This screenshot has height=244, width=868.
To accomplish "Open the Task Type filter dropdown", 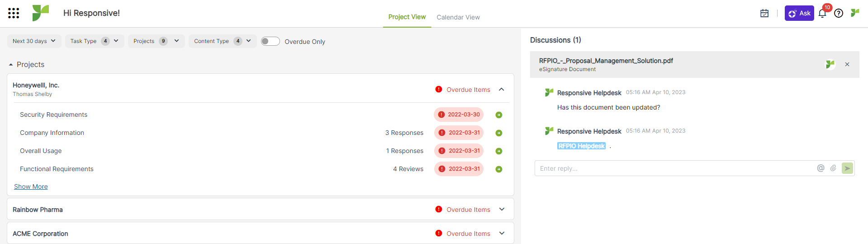I will 95,41.
